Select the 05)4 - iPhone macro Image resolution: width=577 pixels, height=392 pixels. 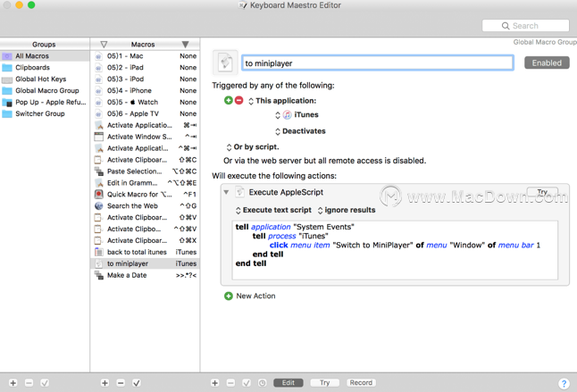click(145, 90)
